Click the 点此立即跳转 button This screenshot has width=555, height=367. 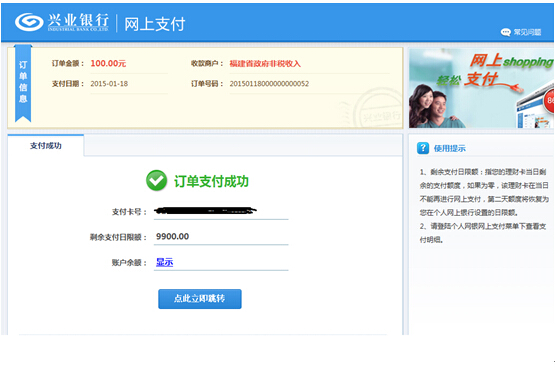click(x=200, y=299)
